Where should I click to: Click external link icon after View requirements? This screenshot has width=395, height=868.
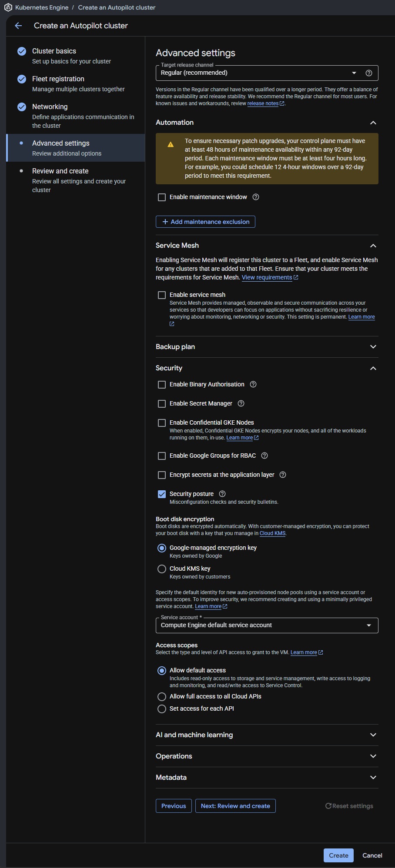pyautogui.click(x=296, y=277)
